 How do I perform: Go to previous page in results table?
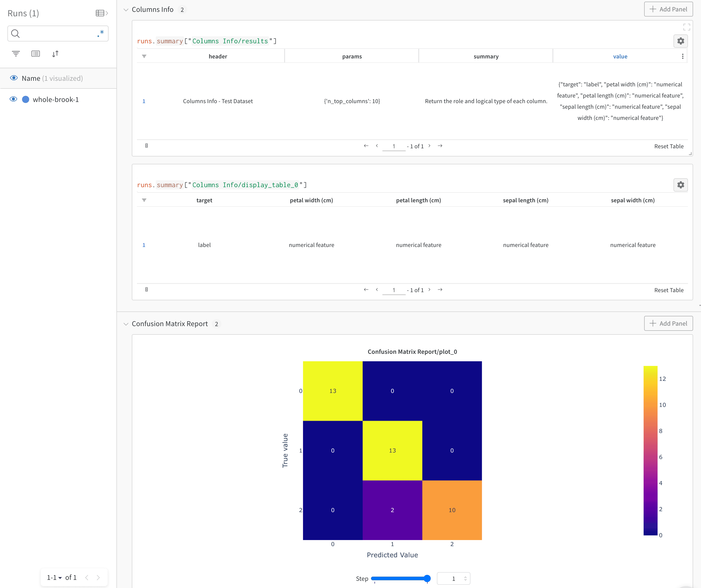coord(377,146)
